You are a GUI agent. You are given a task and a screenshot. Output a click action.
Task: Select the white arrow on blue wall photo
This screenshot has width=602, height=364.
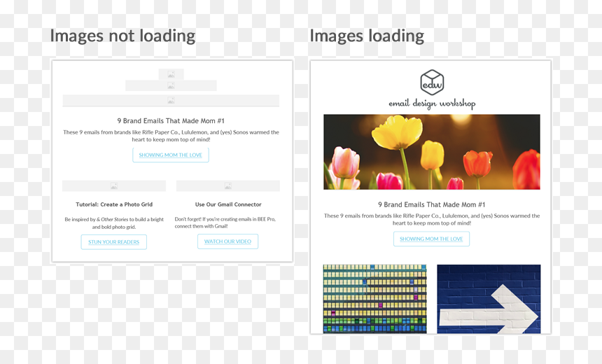coord(489,299)
